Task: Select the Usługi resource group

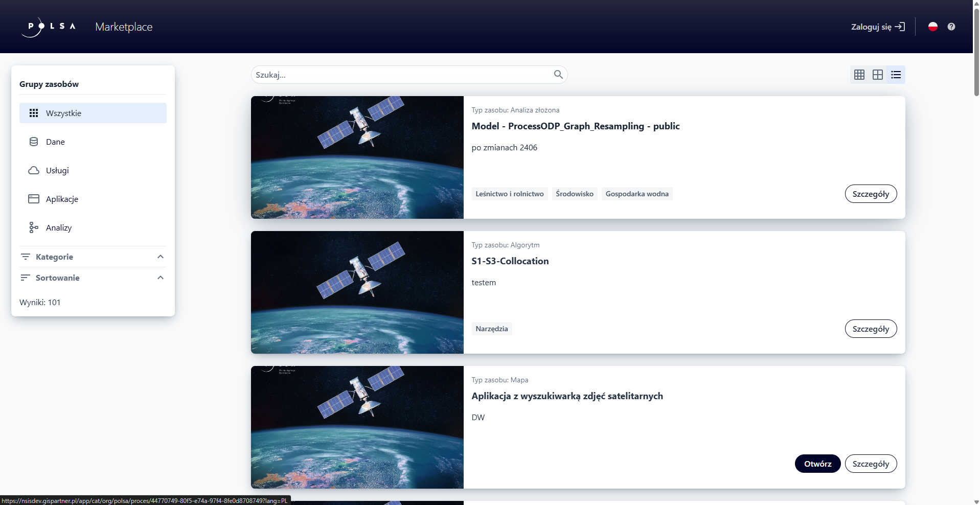Action: [93, 170]
